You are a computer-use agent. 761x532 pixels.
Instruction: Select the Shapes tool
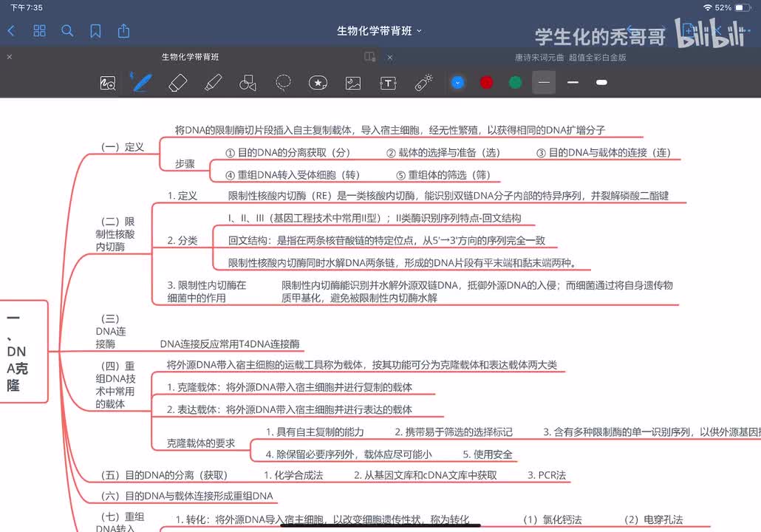[x=248, y=83]
